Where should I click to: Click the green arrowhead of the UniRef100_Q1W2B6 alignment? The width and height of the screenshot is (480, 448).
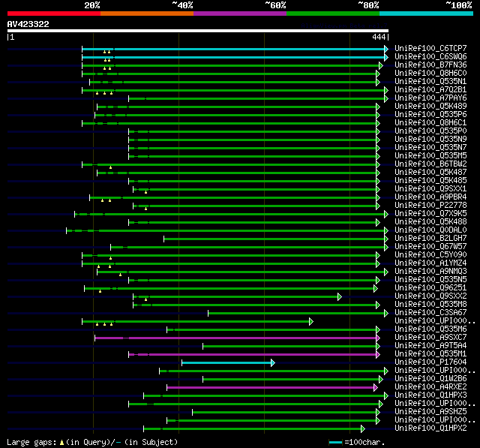click(381, 380)
